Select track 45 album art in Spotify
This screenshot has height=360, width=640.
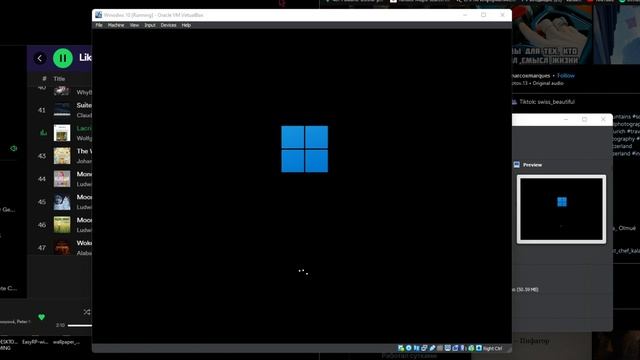pos(62,202)
